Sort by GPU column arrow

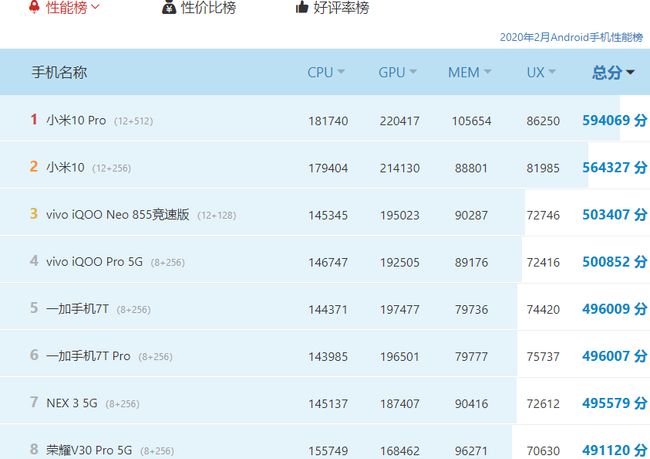tap(413, 72)
